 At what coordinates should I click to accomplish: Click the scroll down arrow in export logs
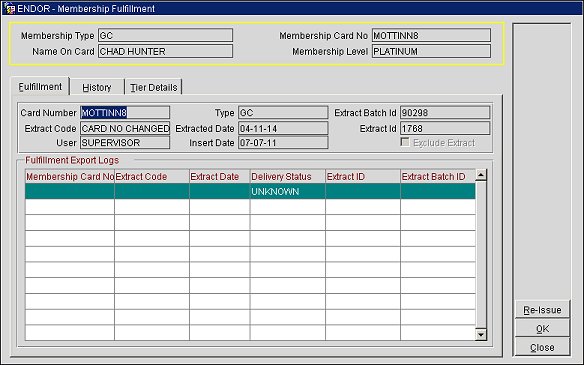point(481,335)
